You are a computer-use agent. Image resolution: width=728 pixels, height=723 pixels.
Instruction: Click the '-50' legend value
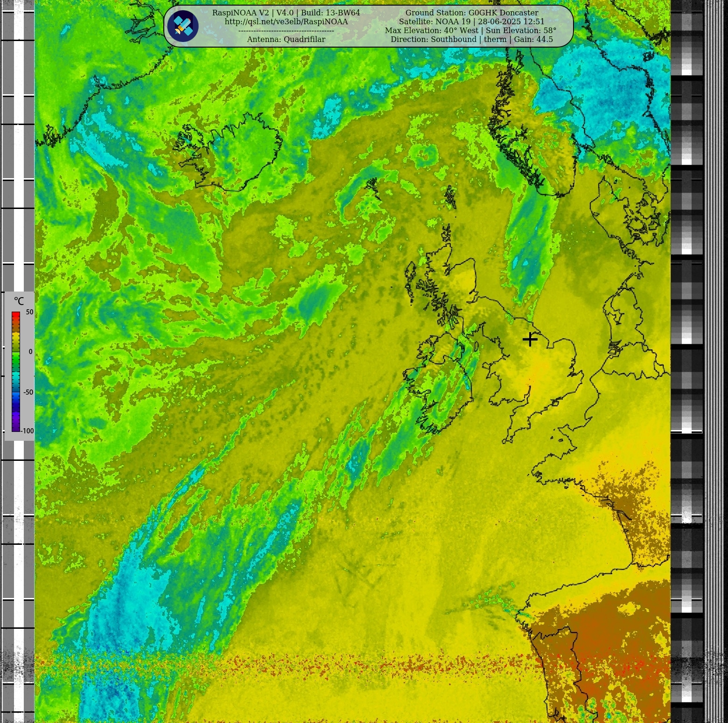(x=28, y=392)
